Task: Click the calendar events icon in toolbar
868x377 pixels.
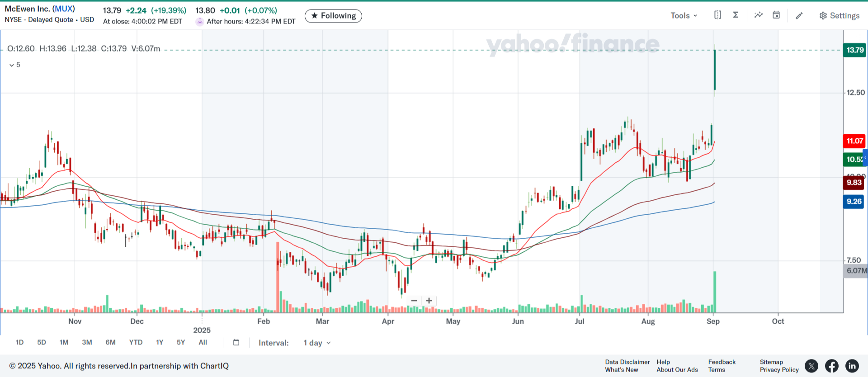Action: point(776,15)
